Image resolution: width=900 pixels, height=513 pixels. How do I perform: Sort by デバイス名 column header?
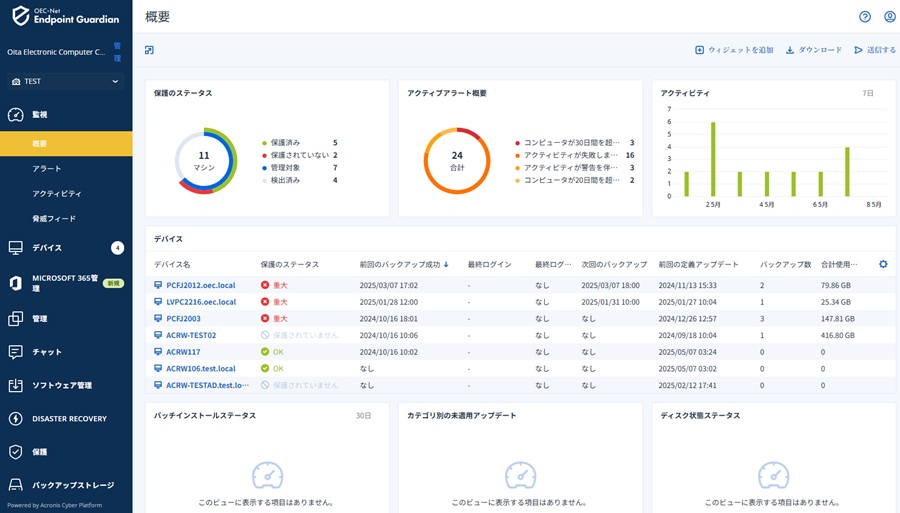pos(172,265)
